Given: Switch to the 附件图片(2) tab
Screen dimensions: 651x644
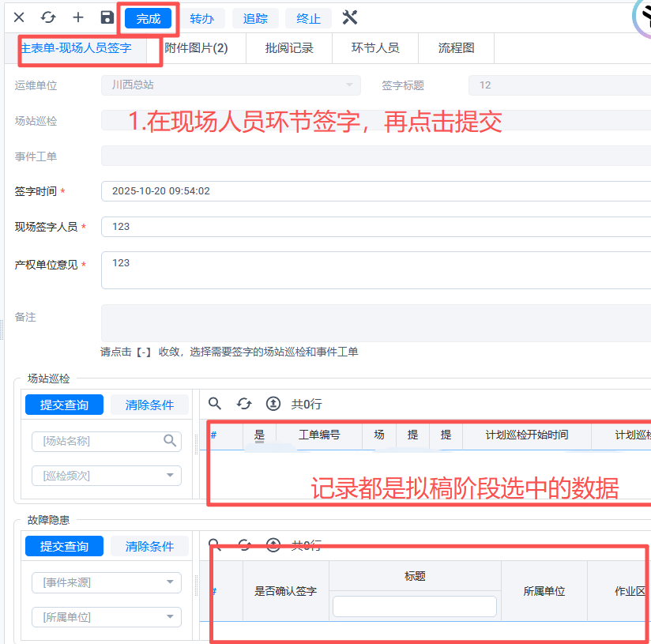Looking at the screenshot, I should 196,48.
